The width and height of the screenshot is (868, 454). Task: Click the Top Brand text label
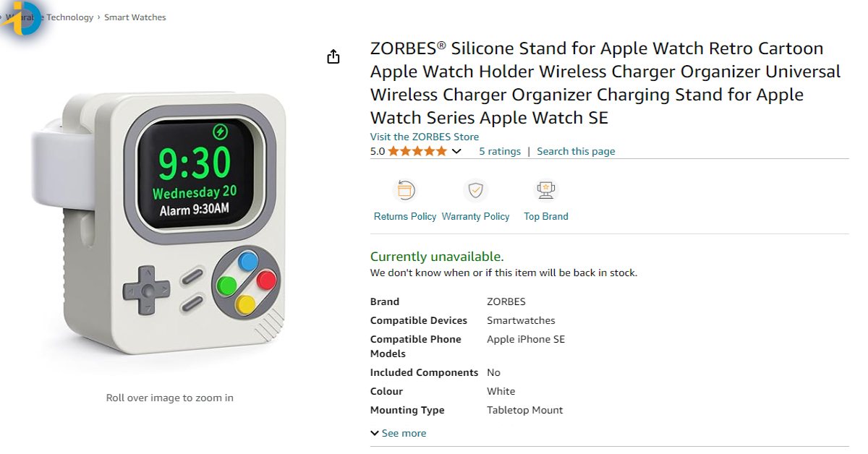click(545, 216)
